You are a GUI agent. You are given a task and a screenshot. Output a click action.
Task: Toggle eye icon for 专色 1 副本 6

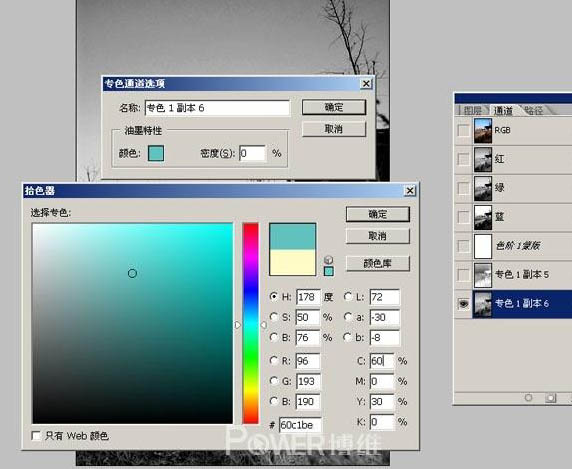coord(463,303)
